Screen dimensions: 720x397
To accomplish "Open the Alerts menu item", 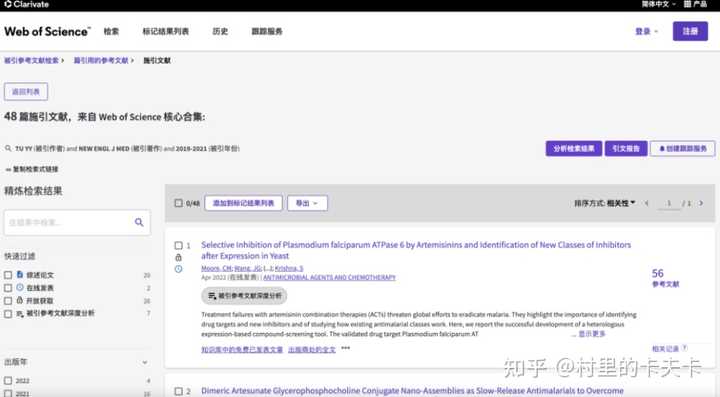I will pos(267,31).
